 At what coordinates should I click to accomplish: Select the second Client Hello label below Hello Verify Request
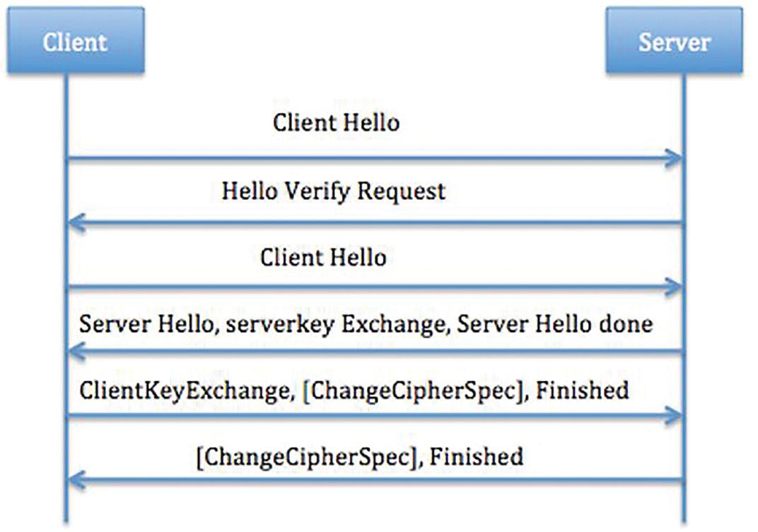tap(323, 257)
